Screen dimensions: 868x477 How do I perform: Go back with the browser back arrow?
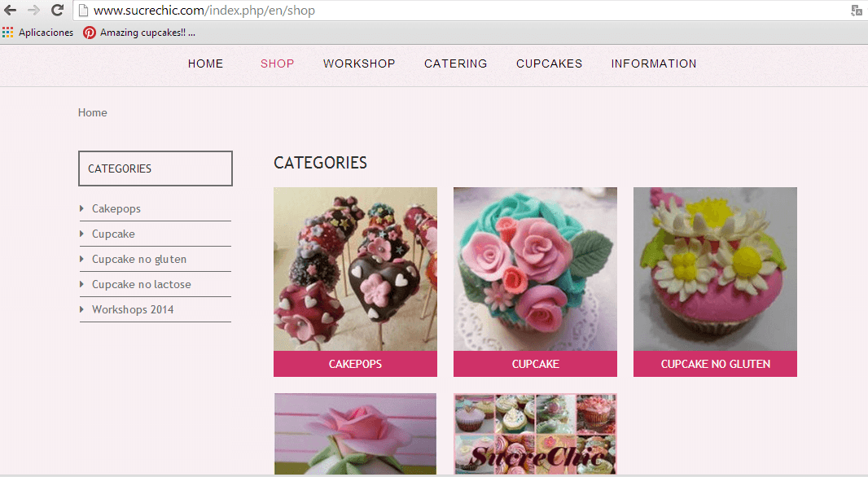[x=10, y=10]
